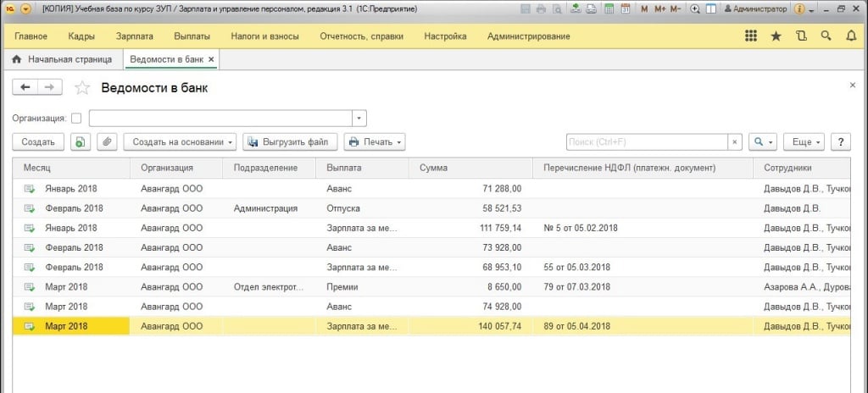This screenshot has width=868, height=393.
Task: Open the Favorites star in top panel
Action: pos(776,36)
